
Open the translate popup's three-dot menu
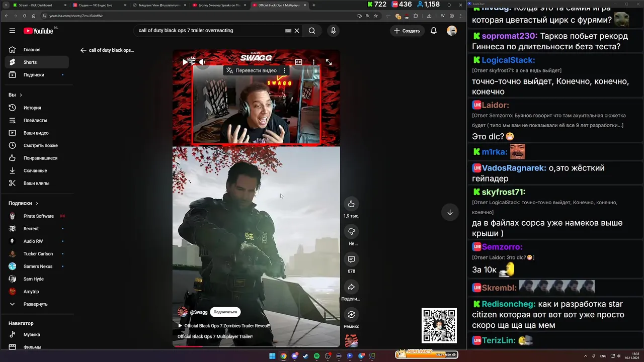click(x=285, y=70)
